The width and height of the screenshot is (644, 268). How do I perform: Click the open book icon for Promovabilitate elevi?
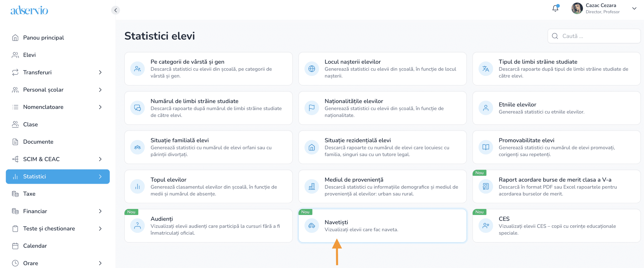(x=486, y=147)
